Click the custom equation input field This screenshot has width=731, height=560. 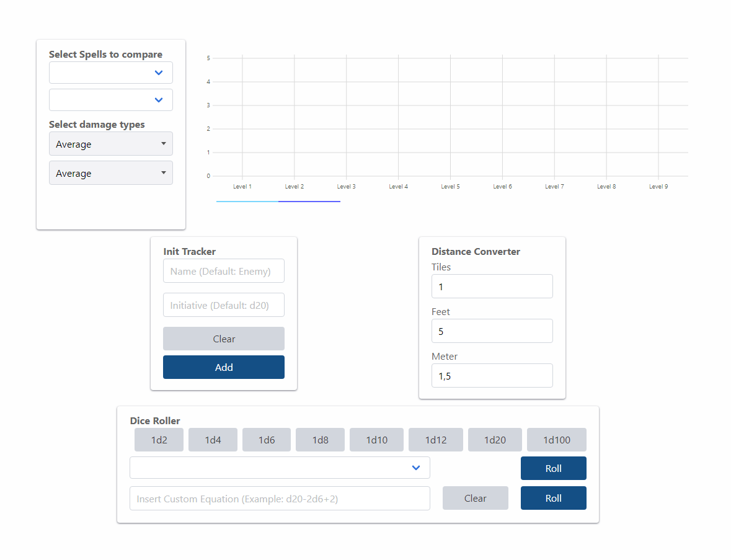click(x=279, y=499)
